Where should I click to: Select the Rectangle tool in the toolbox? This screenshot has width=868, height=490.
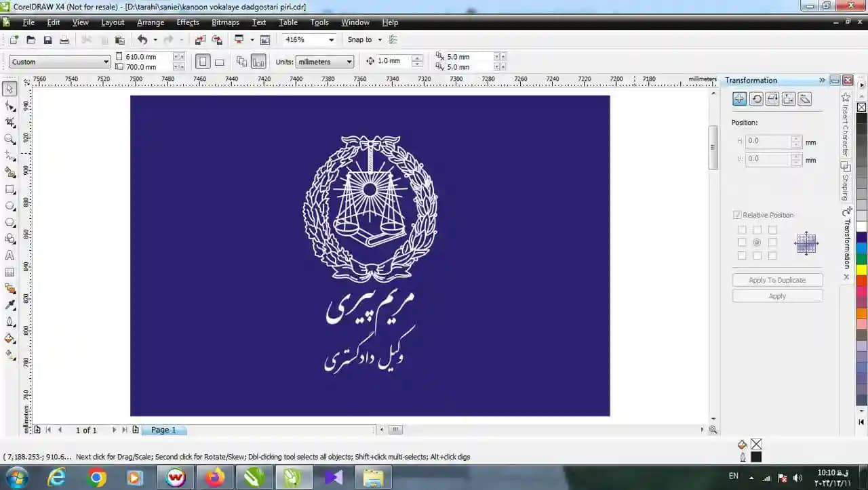pos(9,189)
